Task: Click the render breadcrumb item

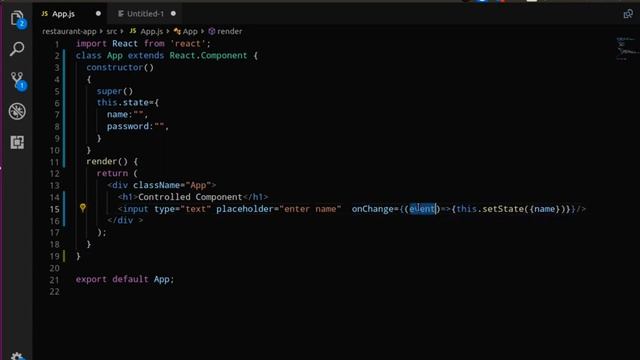Action: click(x=229, y=31)
